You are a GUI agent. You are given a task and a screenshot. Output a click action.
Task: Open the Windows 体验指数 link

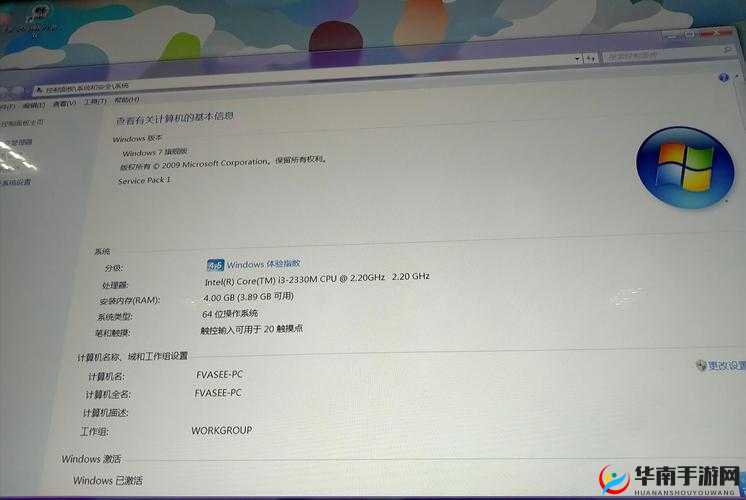point(263,264)
